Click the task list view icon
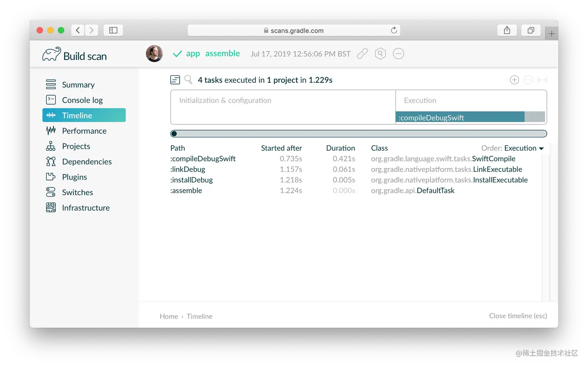 (x=175, y=80)
